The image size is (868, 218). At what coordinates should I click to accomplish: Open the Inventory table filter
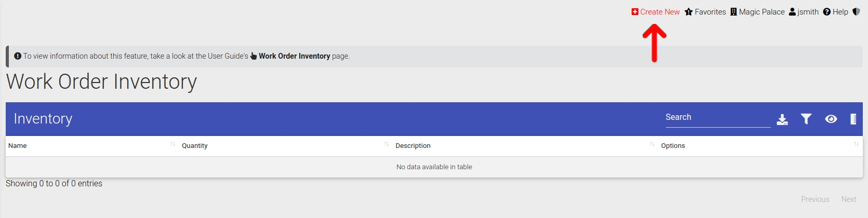point(806,119)
